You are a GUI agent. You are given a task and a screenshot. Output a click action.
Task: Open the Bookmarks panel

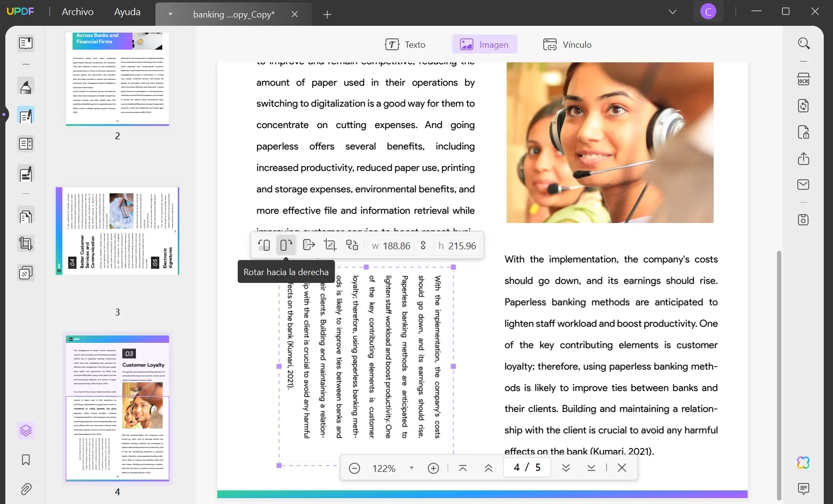26,460
